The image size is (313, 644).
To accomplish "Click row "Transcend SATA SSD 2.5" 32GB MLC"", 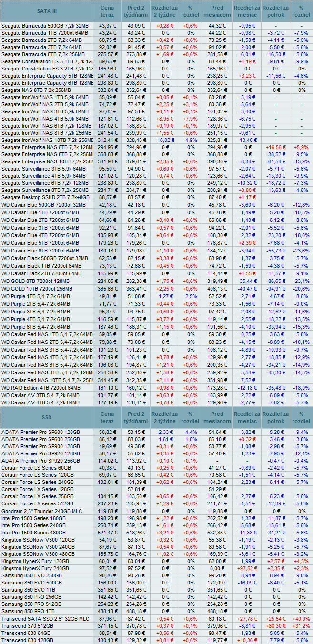I will 156,619.
